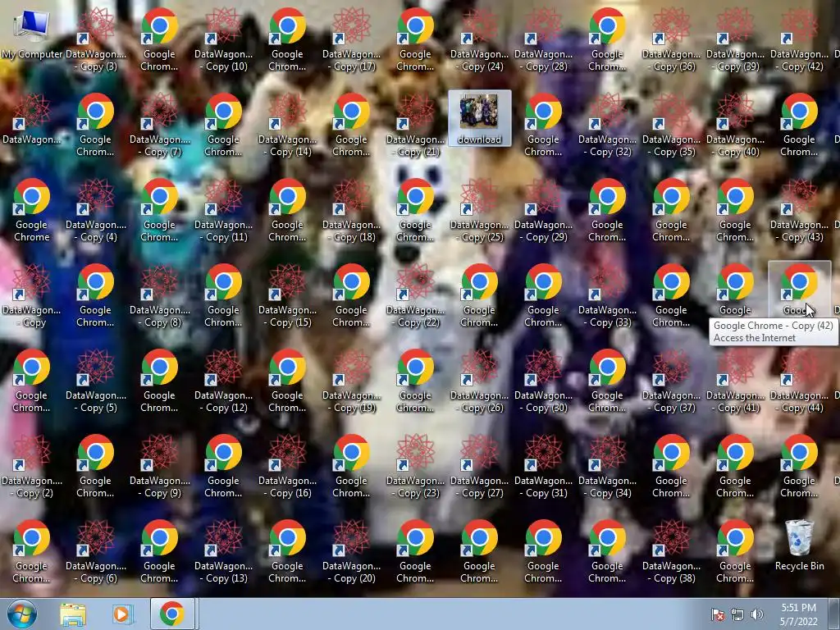Click DataWagon - Copy (15) icon
Image resolution: width=840 pixels, height=630 pixels.
tap(288, 294)
